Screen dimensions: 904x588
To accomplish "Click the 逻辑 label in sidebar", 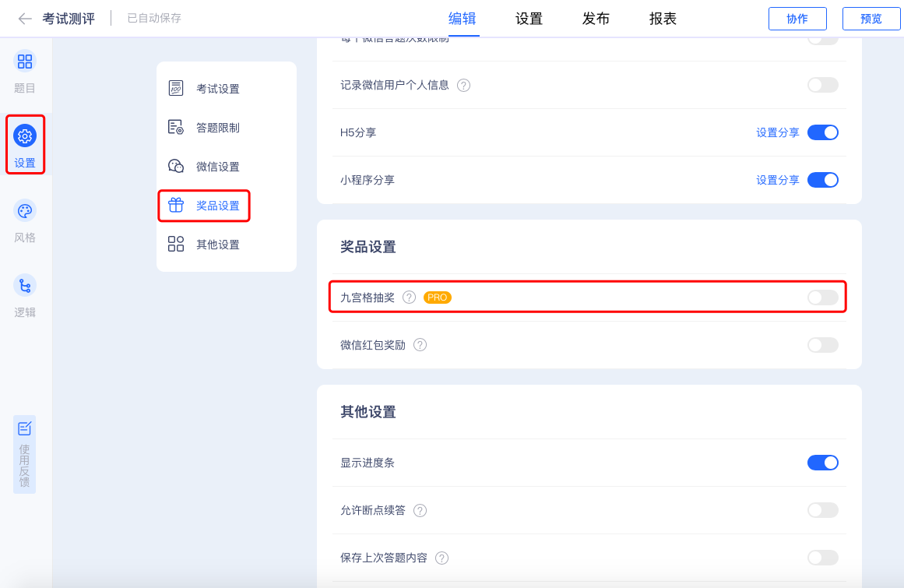I will point(25,312).
